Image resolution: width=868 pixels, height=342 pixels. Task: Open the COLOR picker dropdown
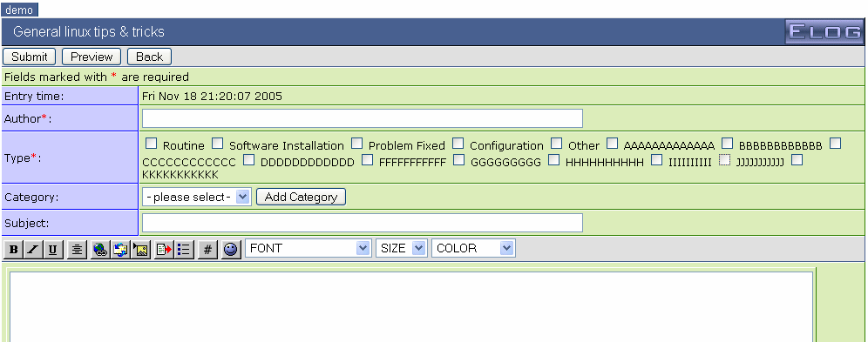coord(473,248)
